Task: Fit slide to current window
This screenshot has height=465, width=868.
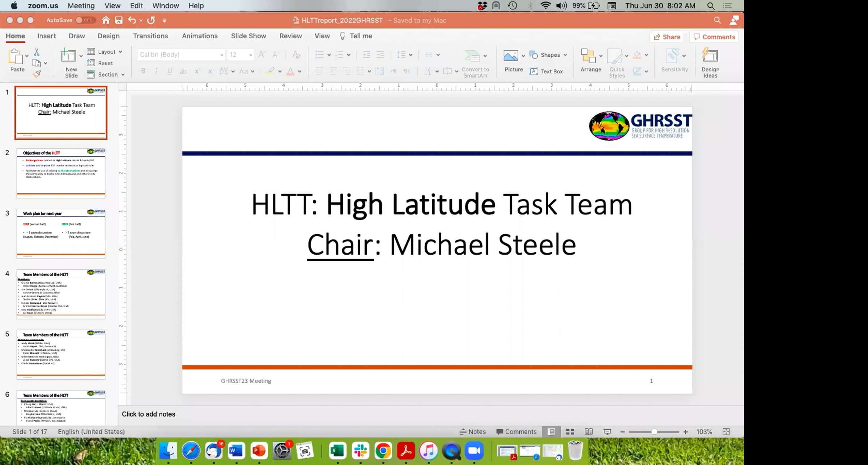Action: [x=726, y=432]
